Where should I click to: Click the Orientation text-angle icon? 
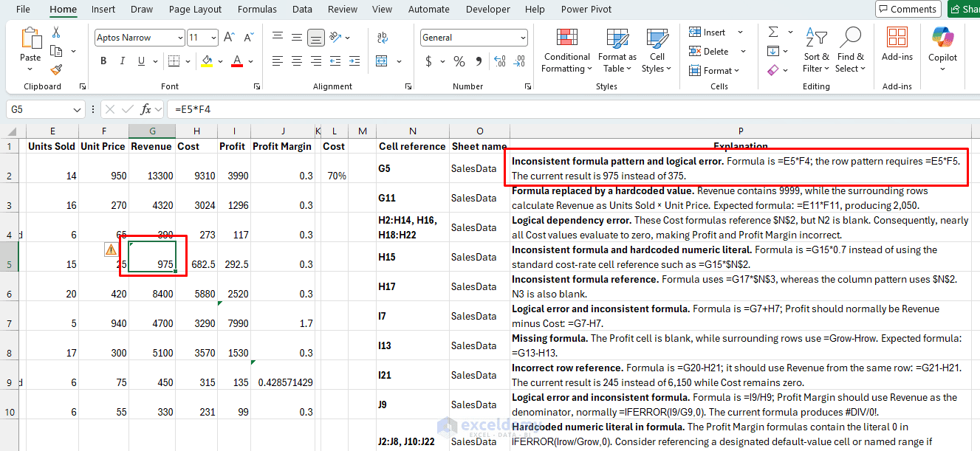coord(335,37)
